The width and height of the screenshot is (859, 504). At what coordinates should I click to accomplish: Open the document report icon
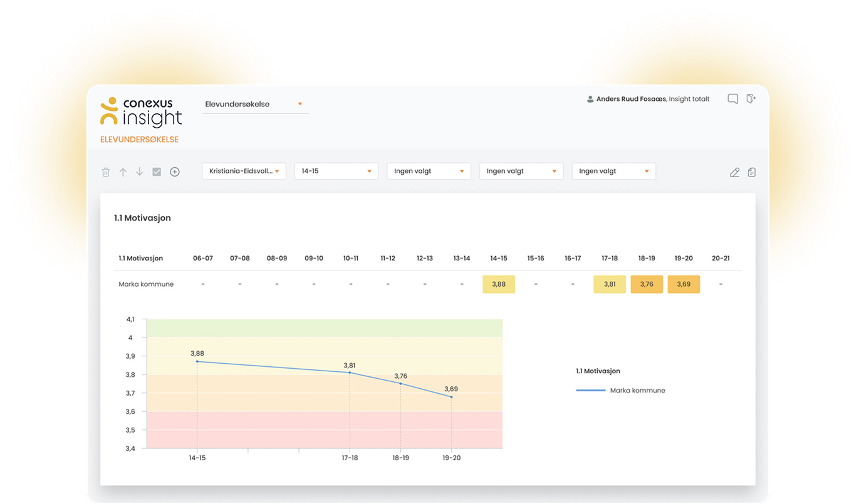(x=752, y=172)
